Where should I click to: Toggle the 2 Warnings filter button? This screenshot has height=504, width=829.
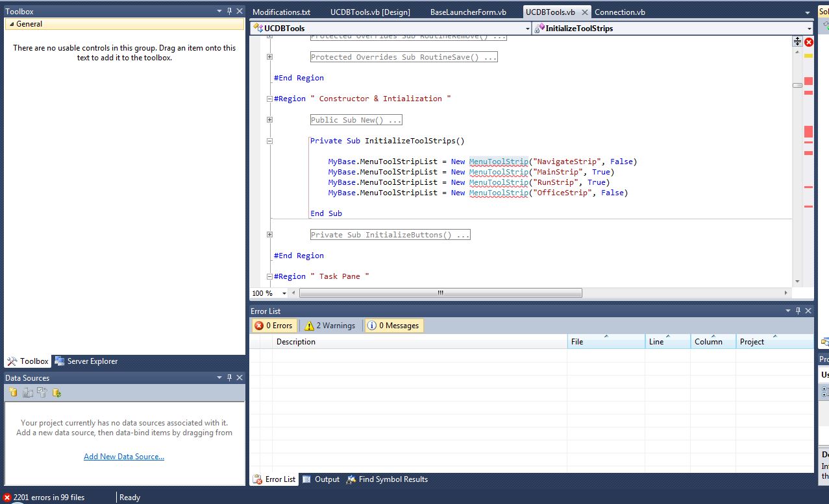point(330,326)
